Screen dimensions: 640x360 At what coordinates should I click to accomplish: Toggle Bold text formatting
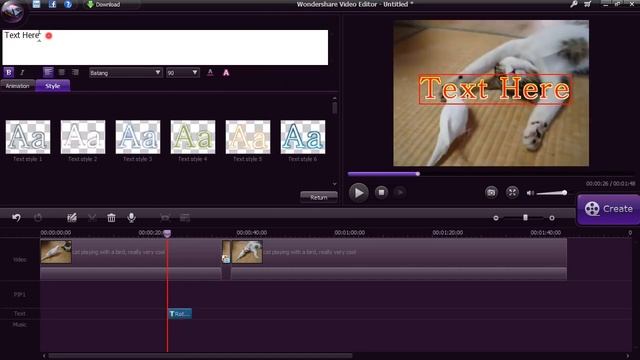pyautogui.click(x=9, y=73)
